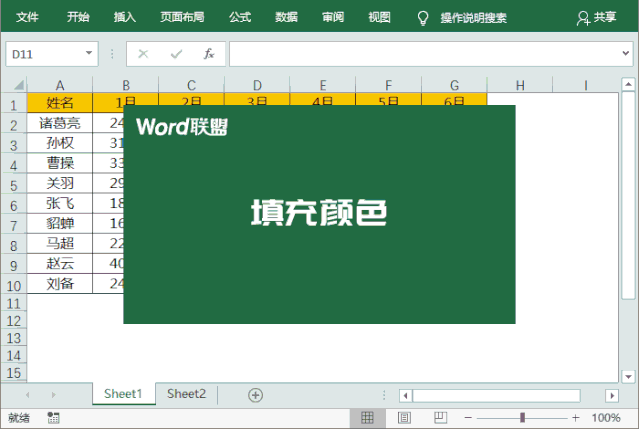The height and width of the screenshot is (429, 639).
Task: Click horizontal scrollbar right arrow
Action: 612,395
